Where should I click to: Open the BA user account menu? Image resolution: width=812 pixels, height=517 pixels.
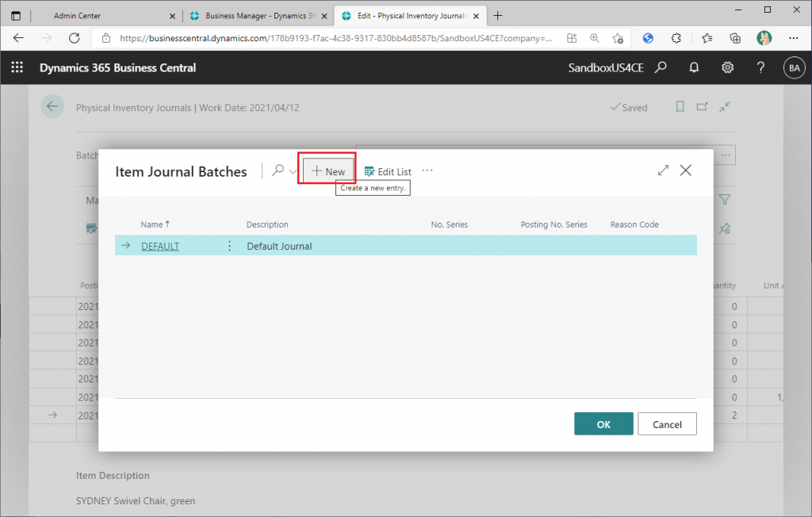click(x=795, y=68)
